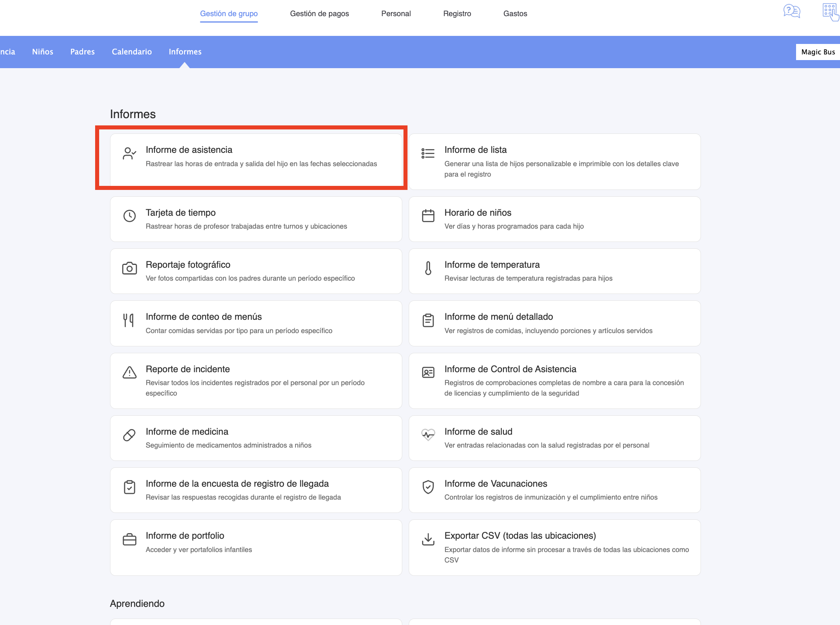Viewport: 840px width, 625px height.
Task: Open the keypad icon in top right
Action: (830, 12)
